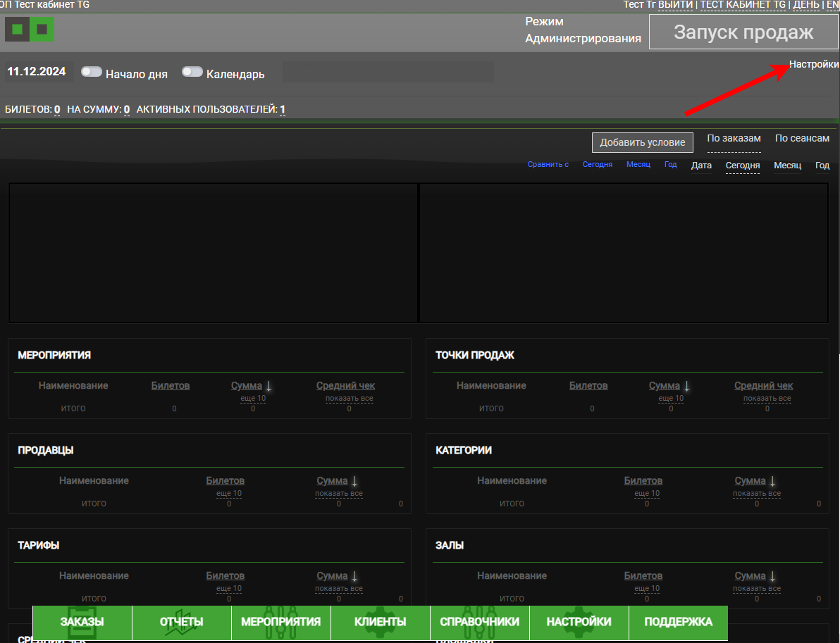Open СПРАВОЧНИКИ in bottom navigation bar
The height and width of the screenshot is (643, 840).
click(x=479, y=622)
